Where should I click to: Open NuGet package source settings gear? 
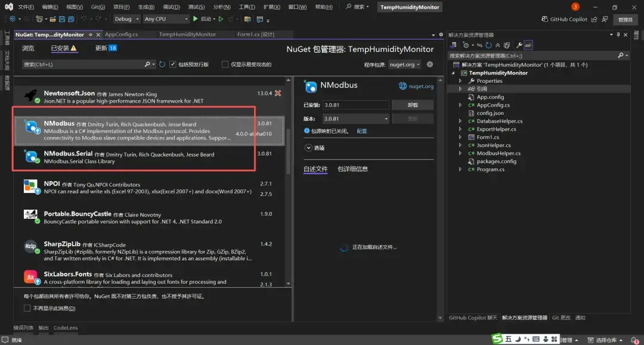[x=429, y=64]
